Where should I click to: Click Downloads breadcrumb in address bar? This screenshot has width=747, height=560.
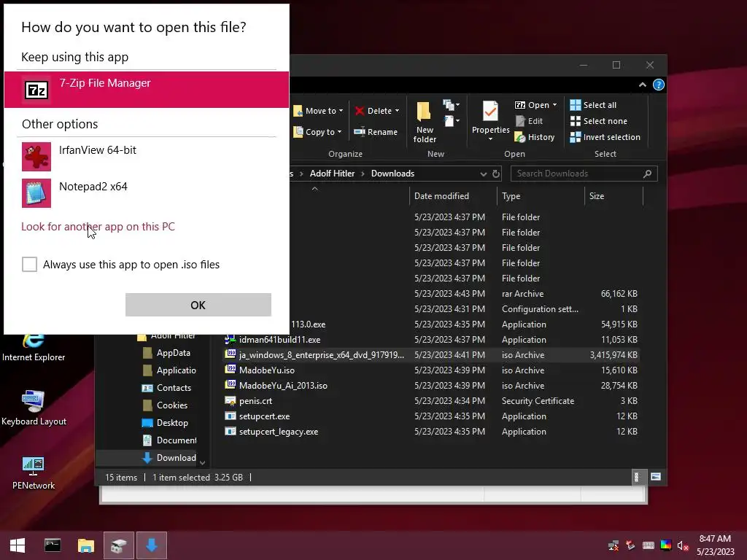click(392, 174)
